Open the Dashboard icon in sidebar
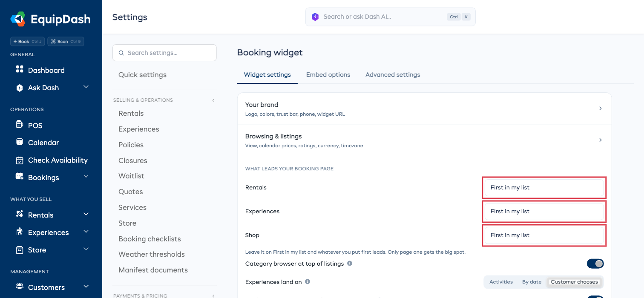The width and height of the screenshot is (644, 298). pos(19,69)
